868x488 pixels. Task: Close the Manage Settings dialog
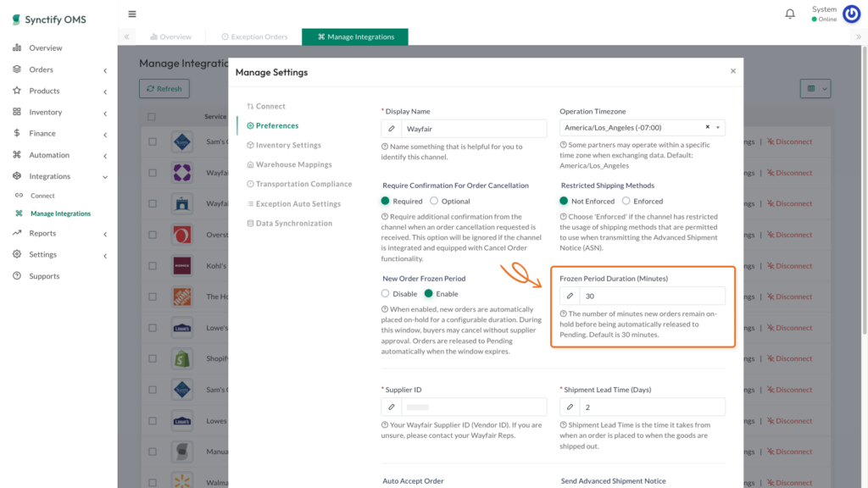733,71
